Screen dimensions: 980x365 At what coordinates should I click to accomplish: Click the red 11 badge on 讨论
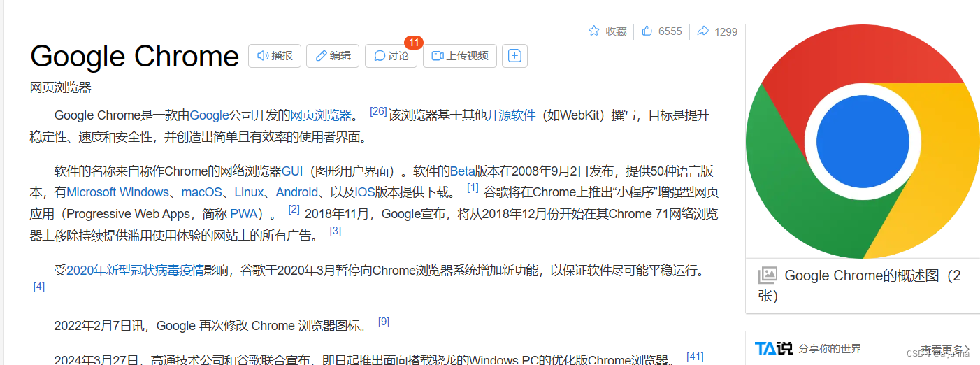pos(414,42)
